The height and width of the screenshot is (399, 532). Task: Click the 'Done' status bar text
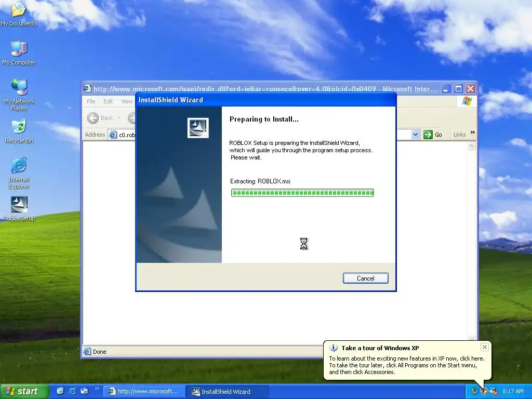[x=99, y=352]
